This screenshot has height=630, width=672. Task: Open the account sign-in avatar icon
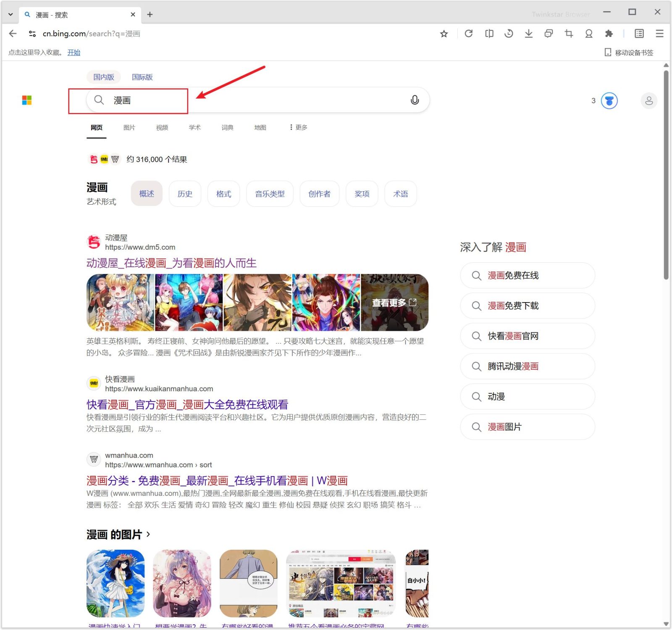click(x=649, y=101)
